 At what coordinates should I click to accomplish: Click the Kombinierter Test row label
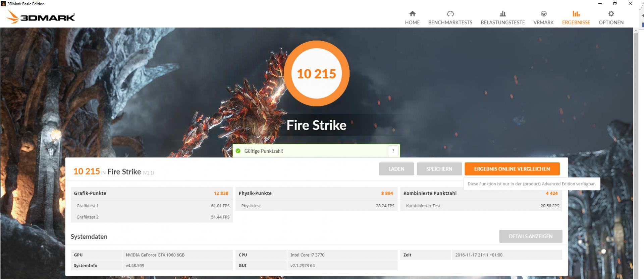tap(423, 206)
